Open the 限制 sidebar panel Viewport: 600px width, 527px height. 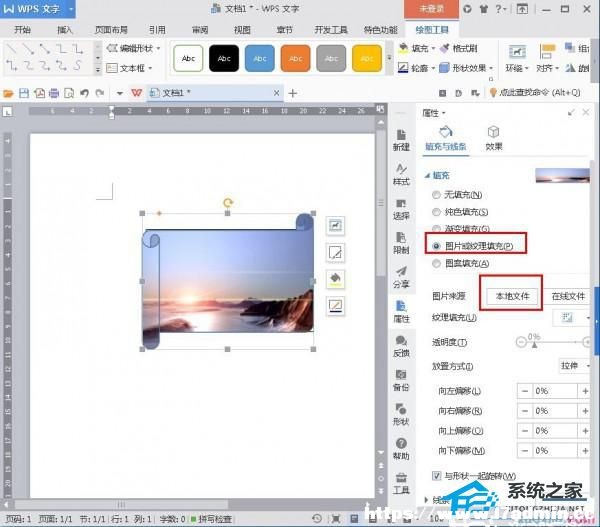(401, 243)
